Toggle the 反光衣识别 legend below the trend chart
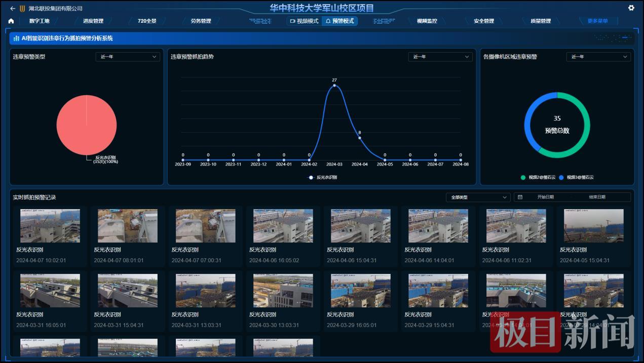The height and width of the screenshot is (363, 644). point(321,177)
